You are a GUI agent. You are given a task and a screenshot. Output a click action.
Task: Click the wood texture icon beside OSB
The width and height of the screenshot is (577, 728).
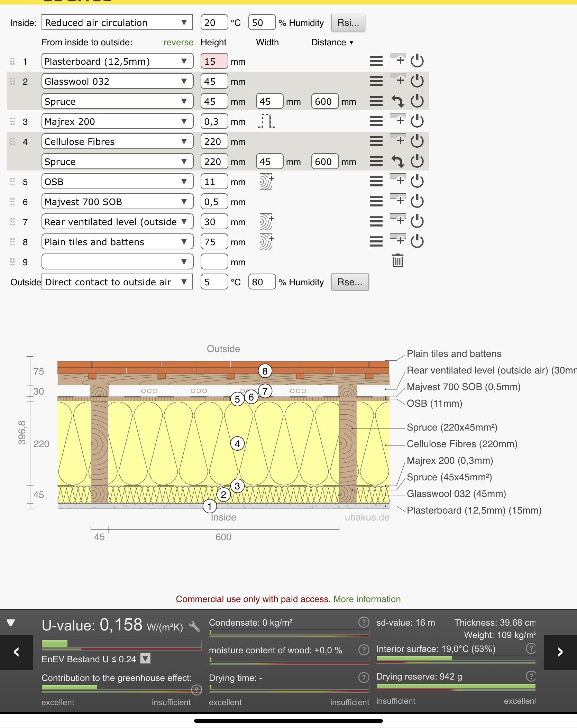(266, 182)
